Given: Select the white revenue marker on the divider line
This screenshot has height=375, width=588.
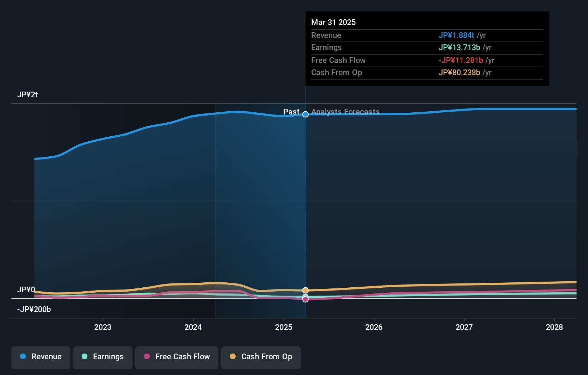Looking at the screenshot, I should (x=305, y=115).
